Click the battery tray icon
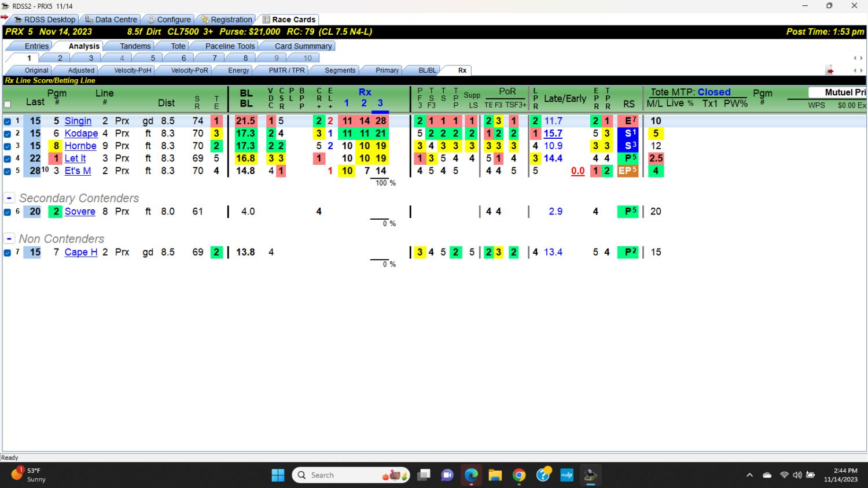This screenshot has height=488, width=868. click(811, 475)
